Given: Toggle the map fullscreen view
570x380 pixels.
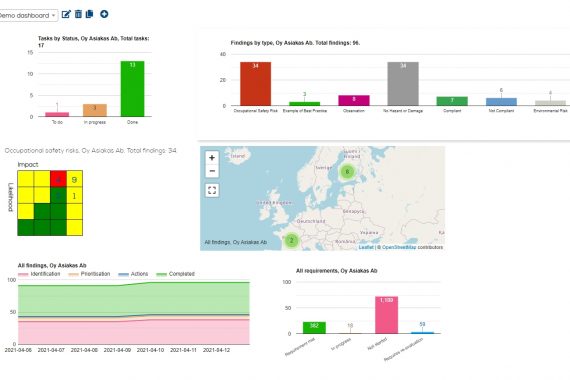Looking at the screenshot, I should click(212, 190).
